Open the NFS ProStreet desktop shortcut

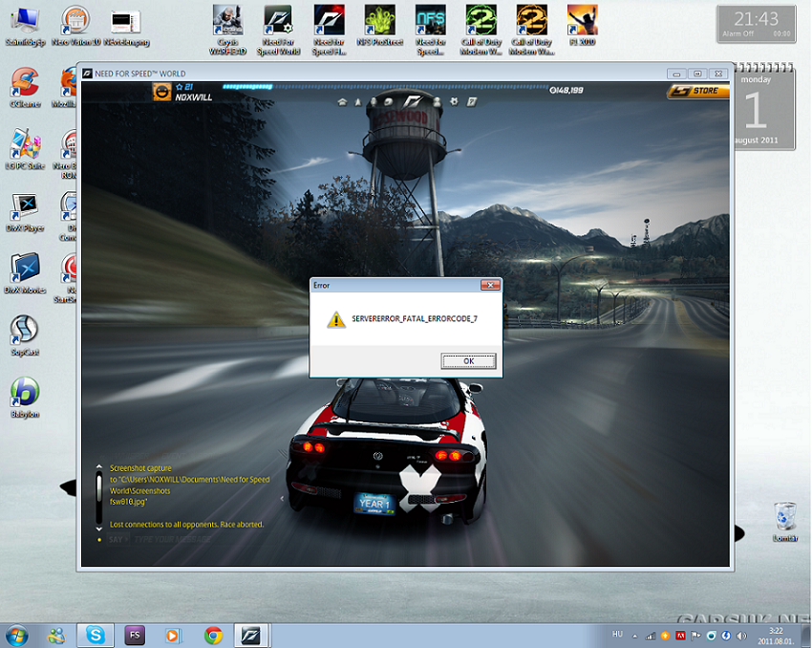[380, 26]
